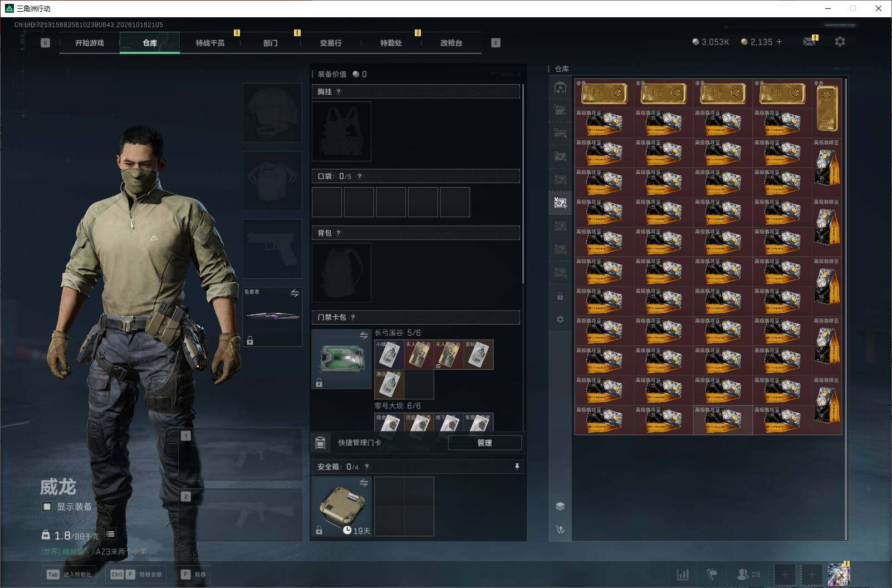Click the help question mark beside 胸挂
Viewport: 892px width, 588px height.
point(339,92)
